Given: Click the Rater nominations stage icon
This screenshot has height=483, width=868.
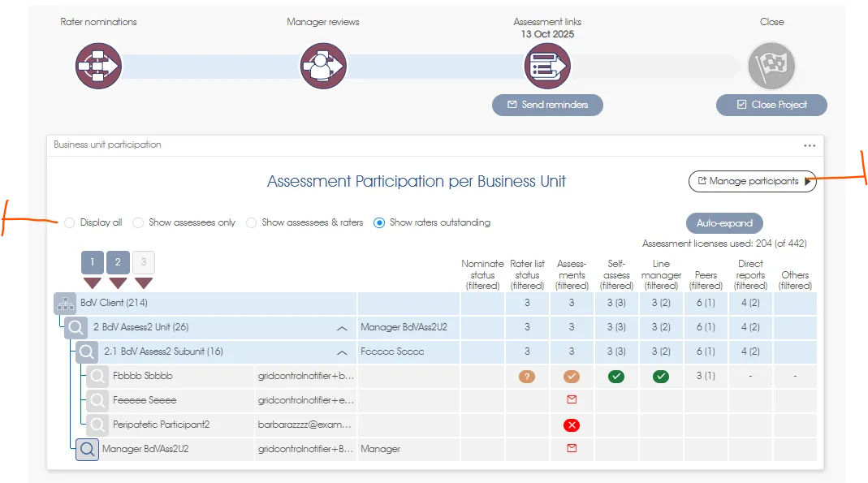Looking at the screenshot, I should pos(98,66).
